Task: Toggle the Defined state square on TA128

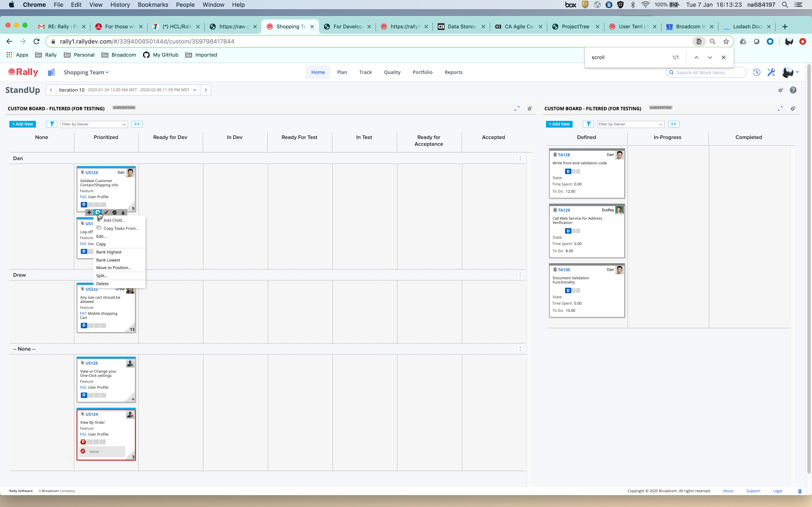Action: coord(568,171)
